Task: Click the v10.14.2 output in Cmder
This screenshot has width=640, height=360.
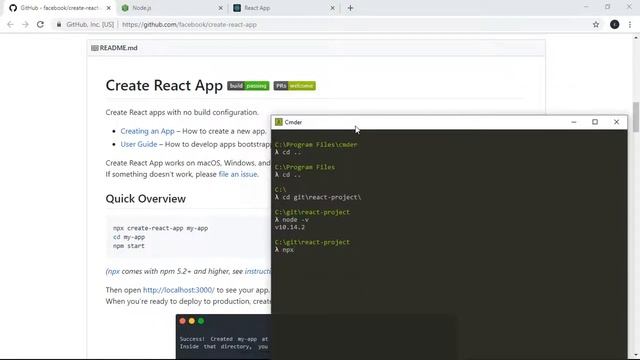Action: click(290, 227)
